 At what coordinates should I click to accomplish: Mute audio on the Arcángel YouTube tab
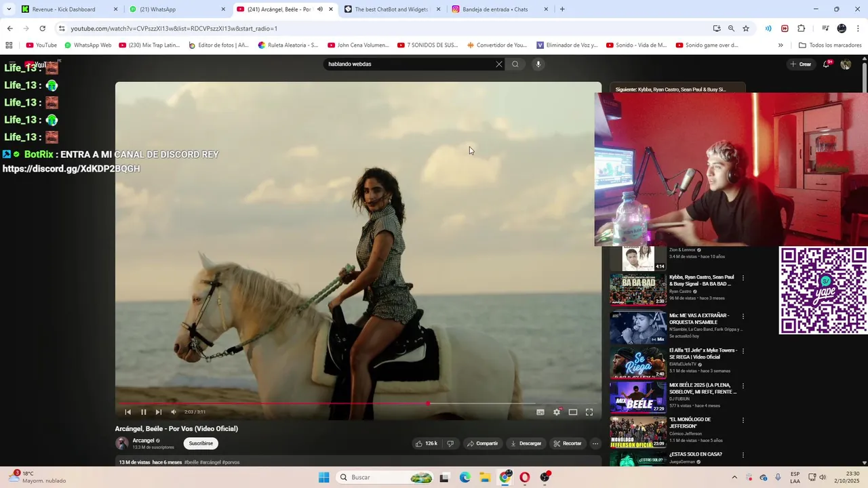pyautogui.click(x=319, y=9)
